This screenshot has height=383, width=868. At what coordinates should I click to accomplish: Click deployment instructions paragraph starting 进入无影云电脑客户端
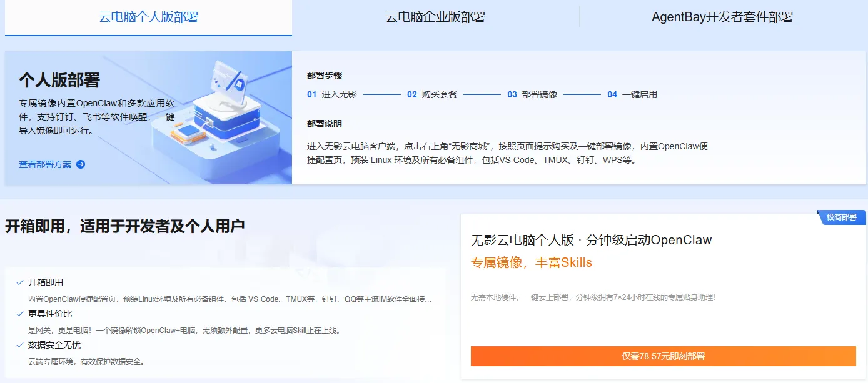click(x=507, y=153)
